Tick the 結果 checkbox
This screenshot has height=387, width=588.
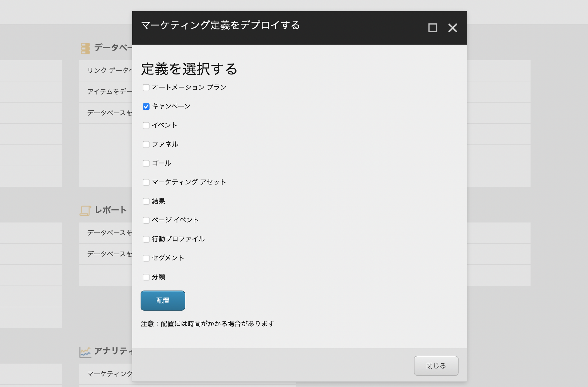click(x=146, y=201)
